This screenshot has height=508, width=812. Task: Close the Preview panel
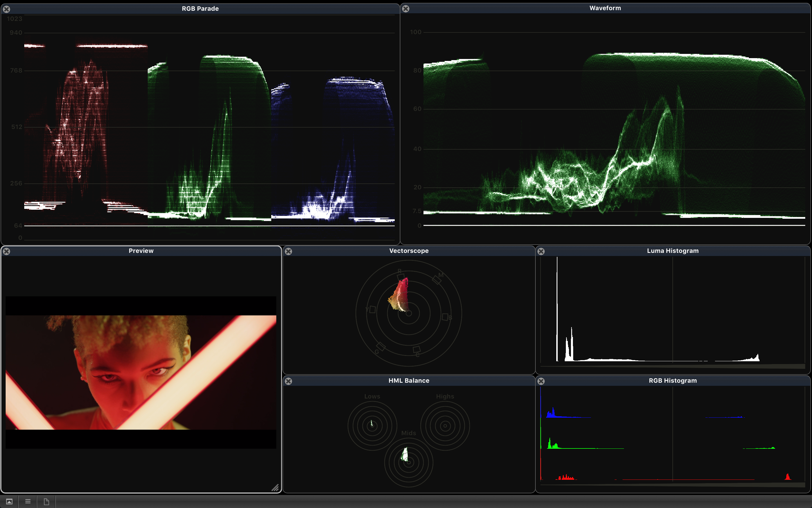point(6,251)
